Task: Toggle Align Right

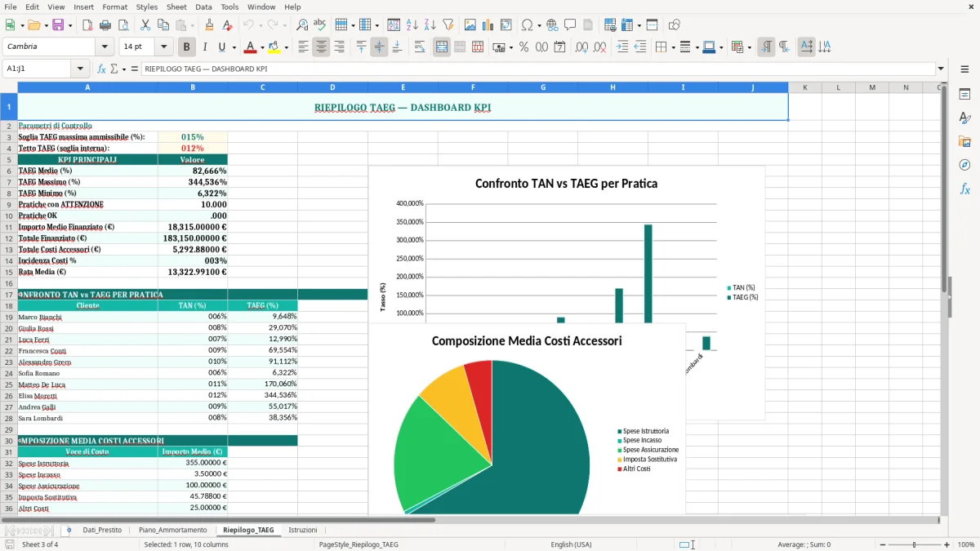Action: (339, 47)
